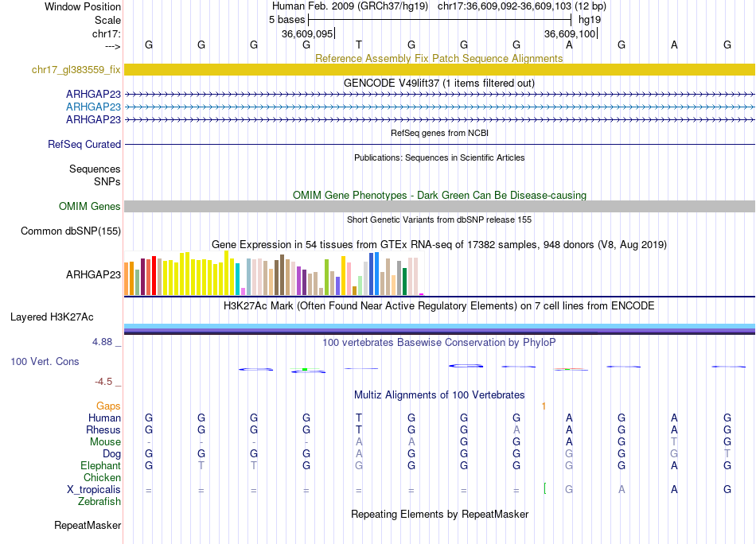
Task: Click the T base in the reference sequence row
Action: 359,45
